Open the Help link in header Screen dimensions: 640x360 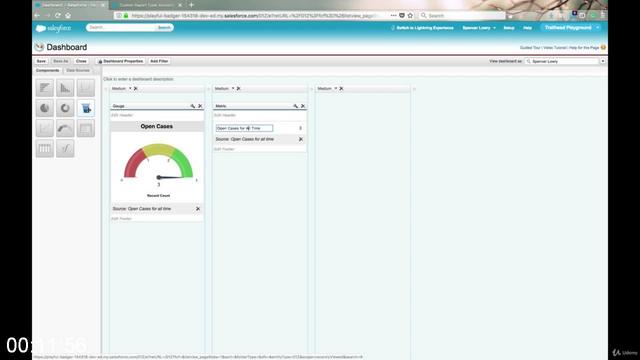tap(527, 28)
